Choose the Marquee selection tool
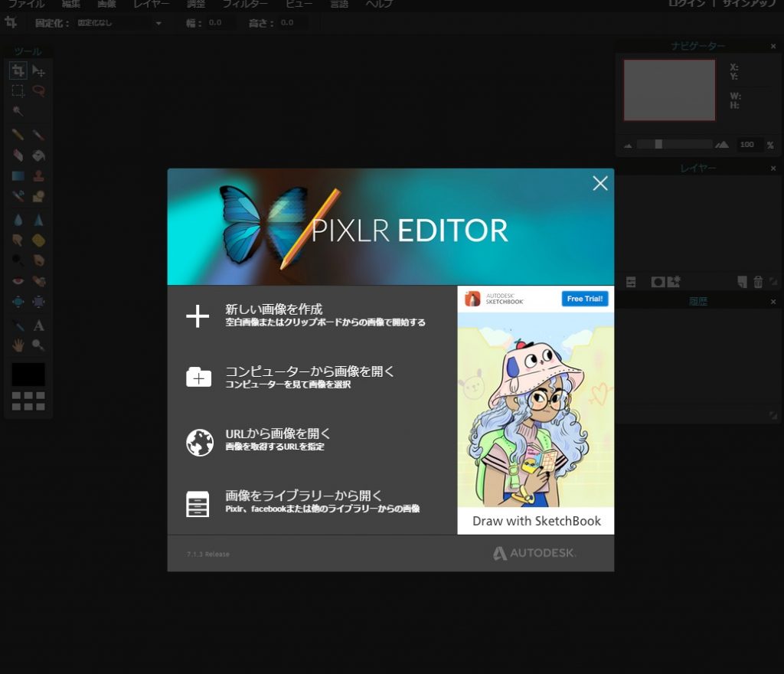 pos(18,91)
